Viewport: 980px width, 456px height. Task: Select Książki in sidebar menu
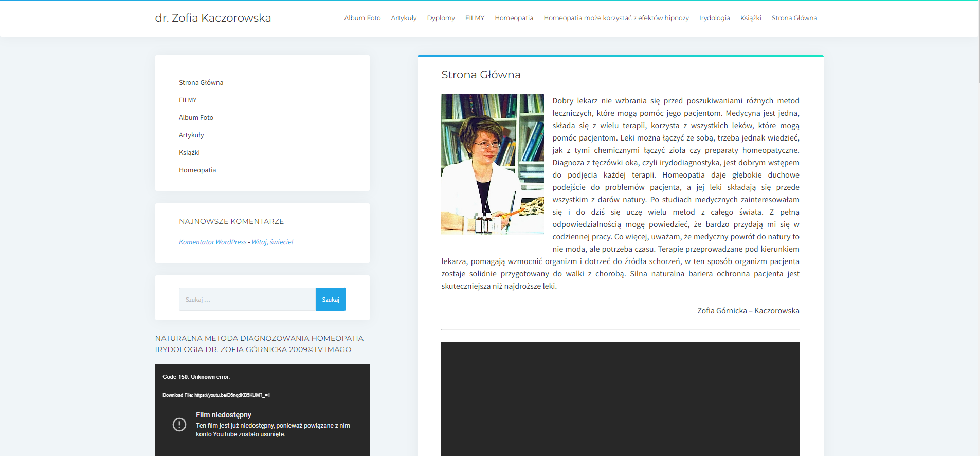189,153
